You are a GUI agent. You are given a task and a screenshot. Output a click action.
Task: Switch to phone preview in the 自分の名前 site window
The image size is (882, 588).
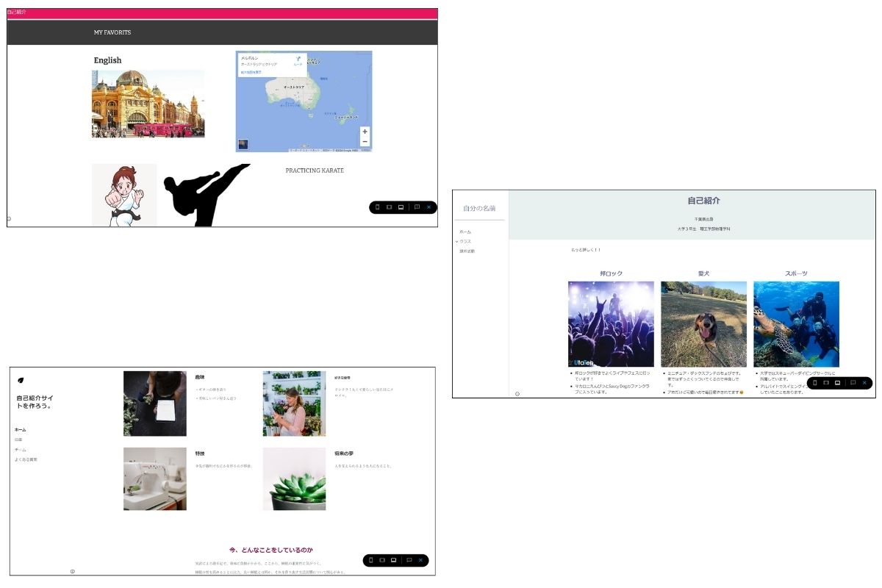[x=814, y=383]
